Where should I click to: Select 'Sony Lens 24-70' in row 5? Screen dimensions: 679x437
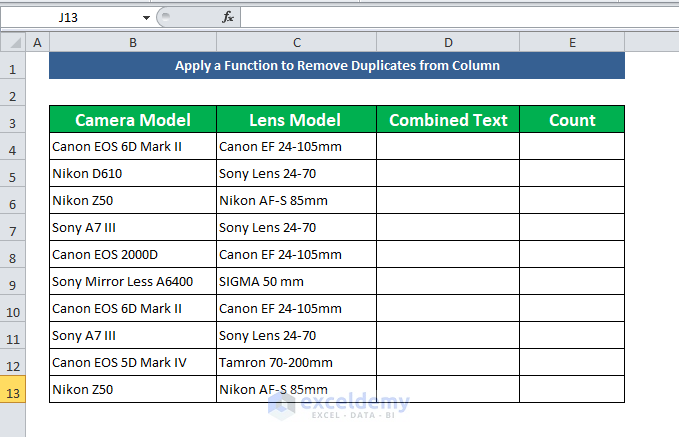coord(297,173)
